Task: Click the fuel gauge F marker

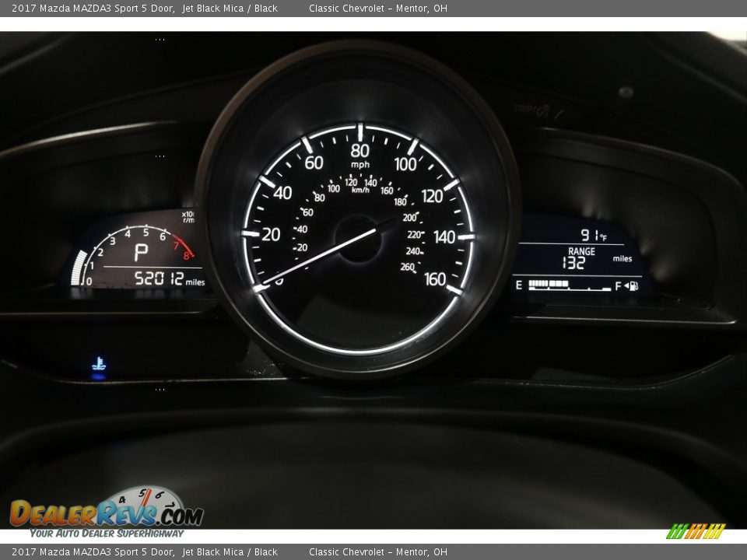Action: point(618,286)
